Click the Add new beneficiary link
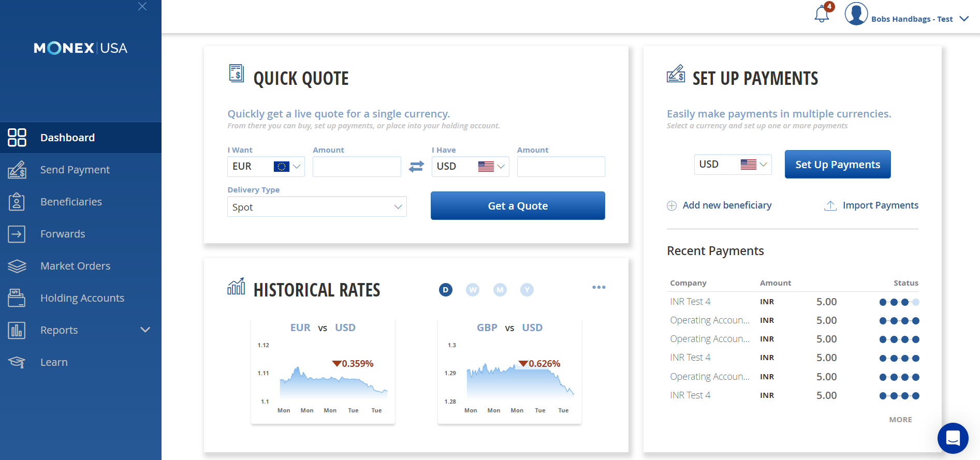The height and width of the screenshot is (460, 980). 727,205
